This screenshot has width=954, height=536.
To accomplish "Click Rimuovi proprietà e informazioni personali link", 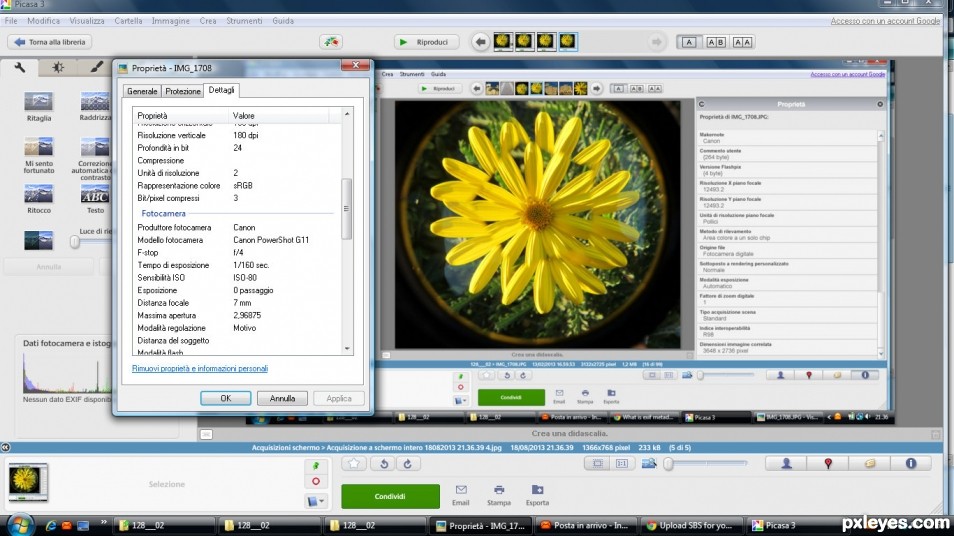I will [x=200, y=368].
